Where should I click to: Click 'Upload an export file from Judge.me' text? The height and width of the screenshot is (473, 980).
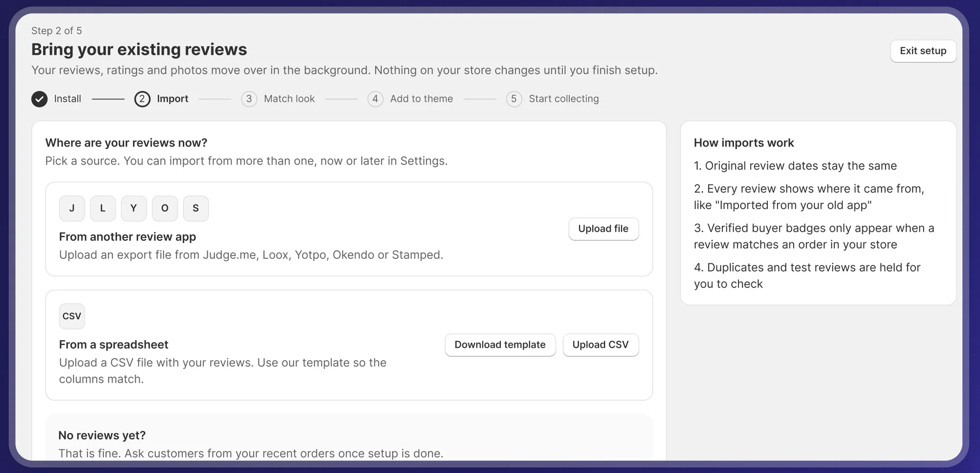pyautogui.click(x=251, y=255)
